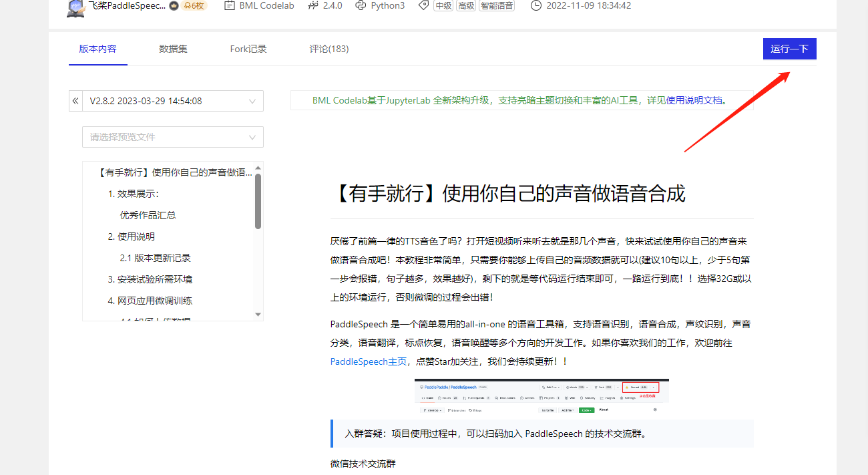Collapse the sidebar with double-chevron button
868x475 pixels.
75,101
